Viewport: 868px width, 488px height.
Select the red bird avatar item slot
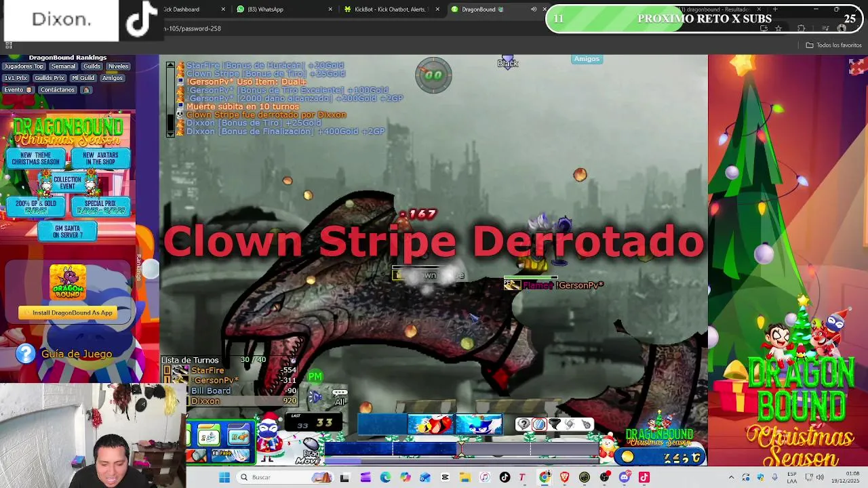[431, 425]
